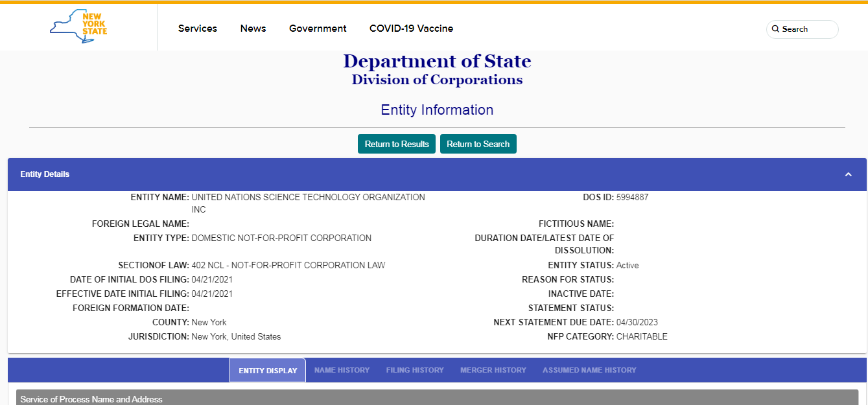The image size is (868, 405).
Task: Click the Entity Details header title
Action: pyautogui.click(x=45, y=174)
